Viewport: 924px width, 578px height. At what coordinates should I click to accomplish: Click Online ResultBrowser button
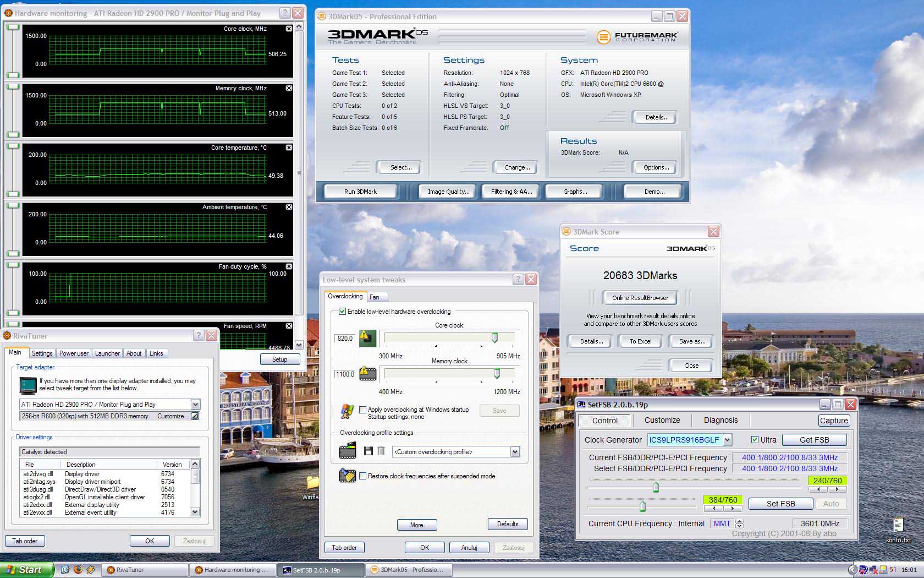click(x=640, y=298)
